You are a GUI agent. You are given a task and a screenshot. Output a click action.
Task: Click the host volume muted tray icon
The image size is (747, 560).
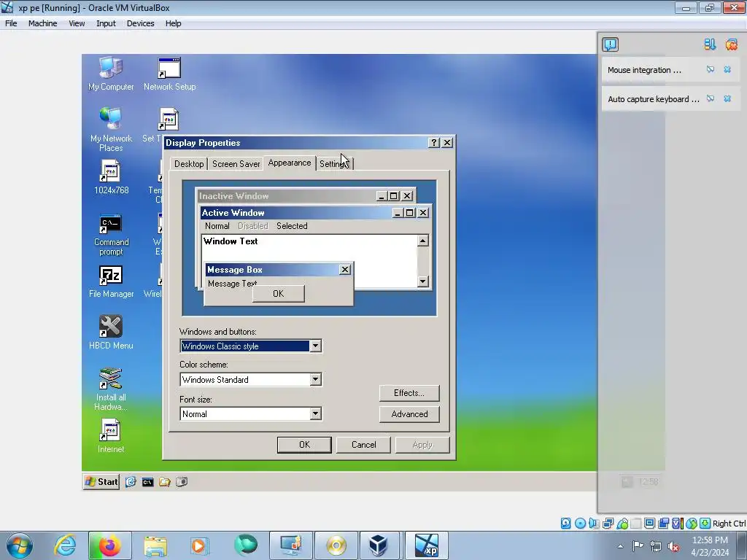673,546
